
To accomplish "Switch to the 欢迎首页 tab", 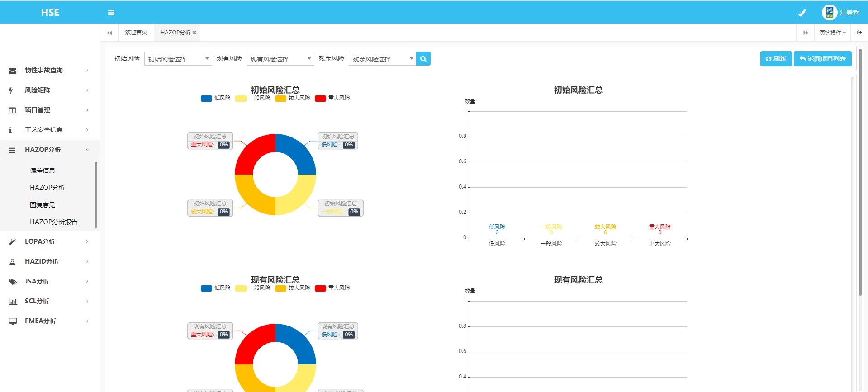I will 136,33.
